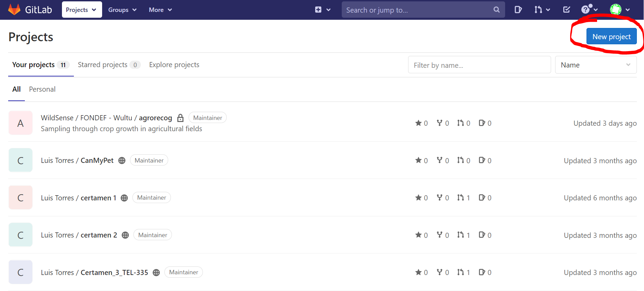The width and height of the screenshot is (644, 291).
Task: Open the certamen 1 project
Action: pyautogui.click(x=98, y=198)
